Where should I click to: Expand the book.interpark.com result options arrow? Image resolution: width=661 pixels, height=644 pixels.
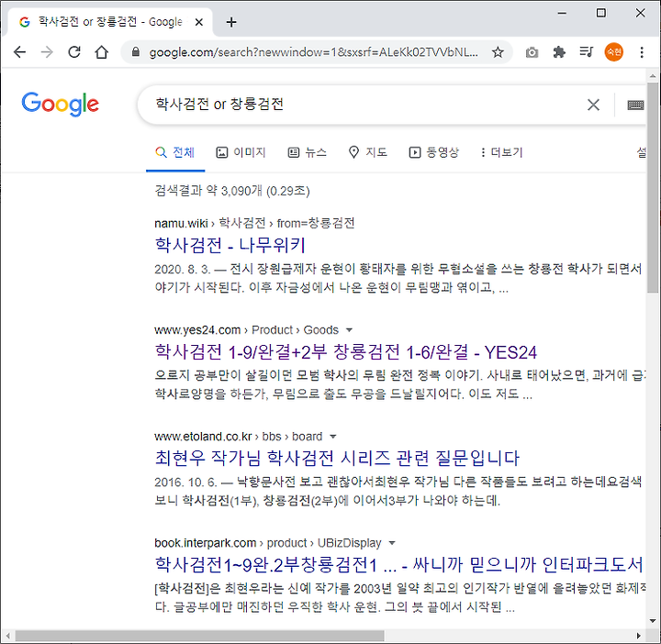(x=392, y=543)
